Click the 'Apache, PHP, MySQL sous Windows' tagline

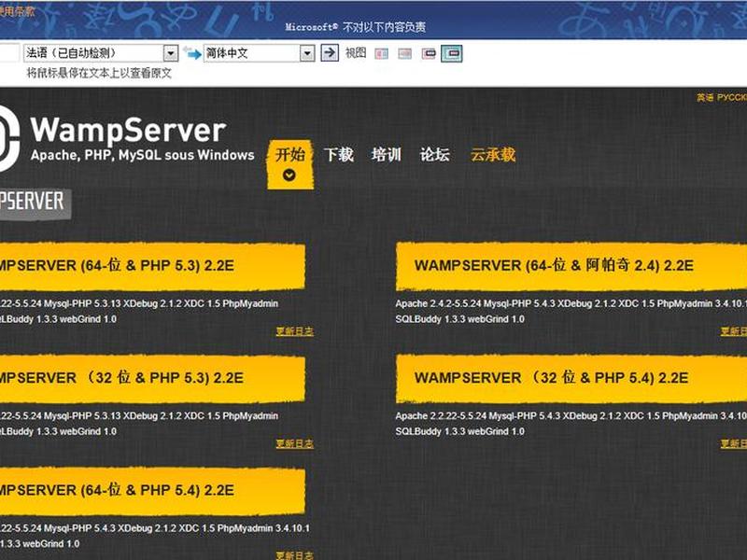[x=143, y=155]
